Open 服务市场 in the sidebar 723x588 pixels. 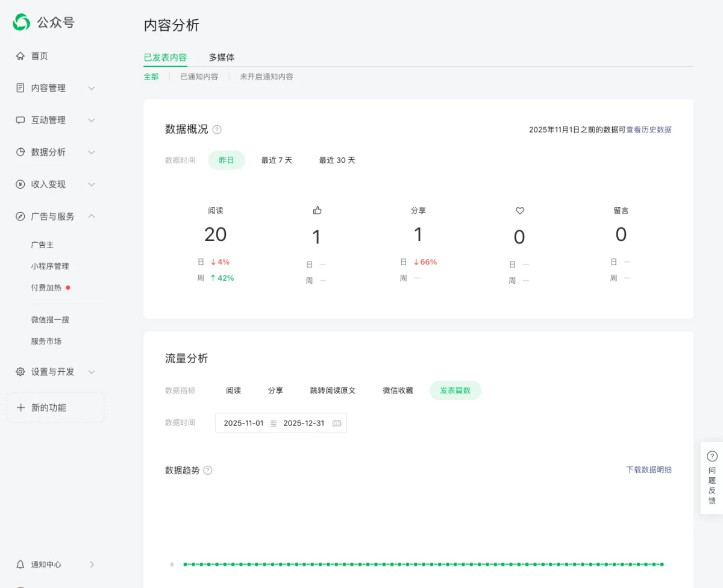tap(46, 341)
